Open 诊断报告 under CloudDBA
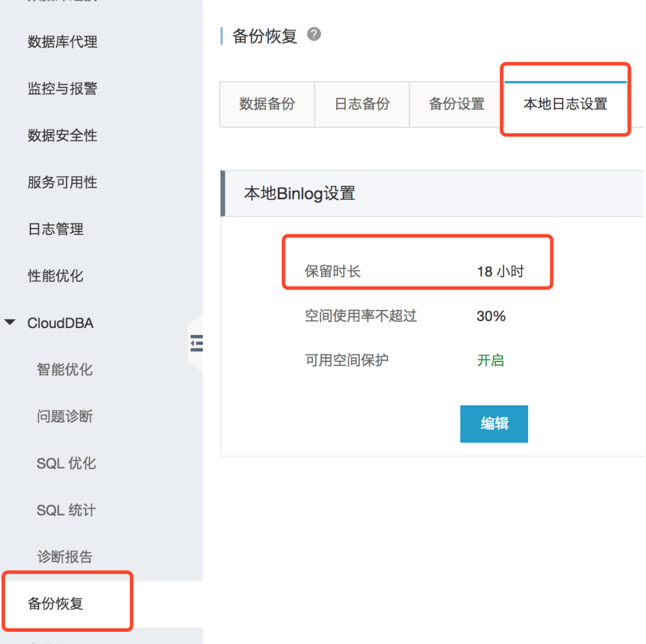646x644 pixels. point(65,557)
